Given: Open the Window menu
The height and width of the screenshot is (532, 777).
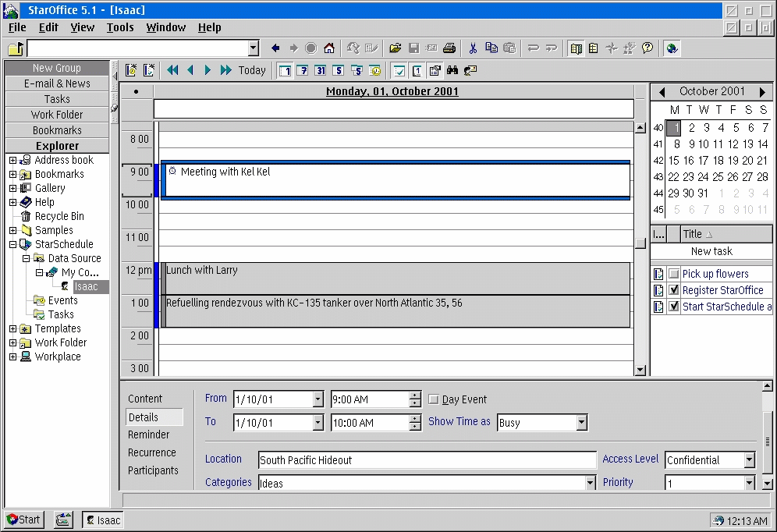Looking at the screenshot, I should tap(166, 28).
